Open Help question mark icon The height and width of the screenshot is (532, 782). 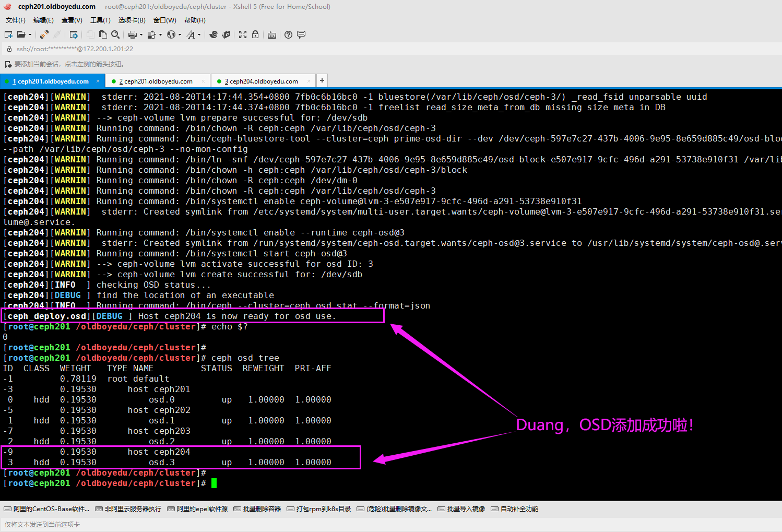(288, 34)
